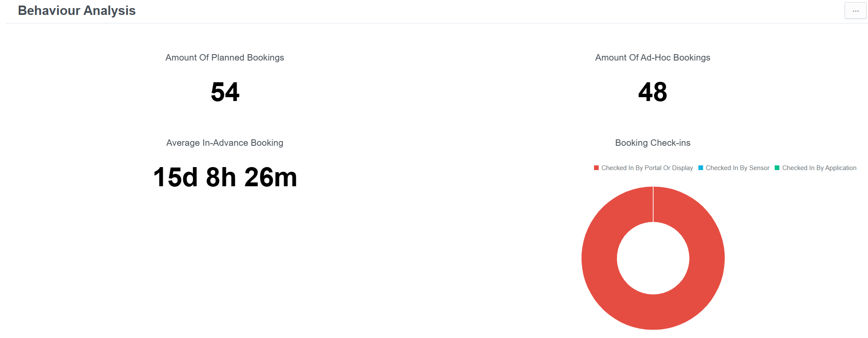Viewport: 868px width, 338px height.
Task: Click the red ring of the donut chart
Action: tap(600, 258)
